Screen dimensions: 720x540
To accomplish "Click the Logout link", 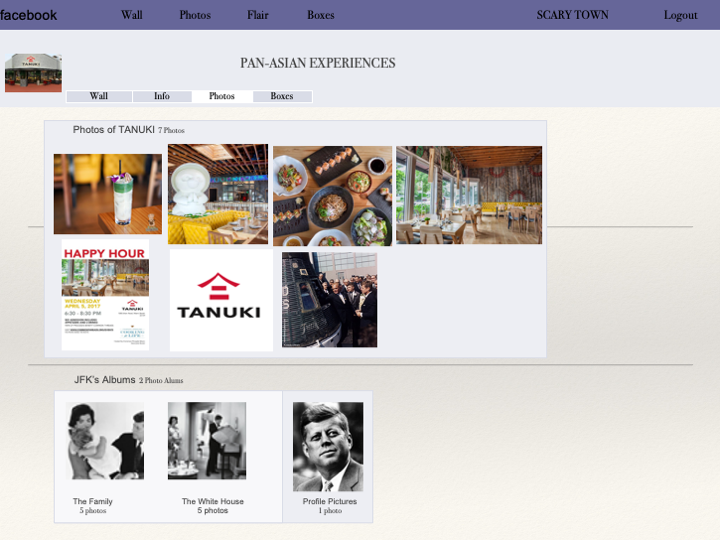I will pos(680,16).
